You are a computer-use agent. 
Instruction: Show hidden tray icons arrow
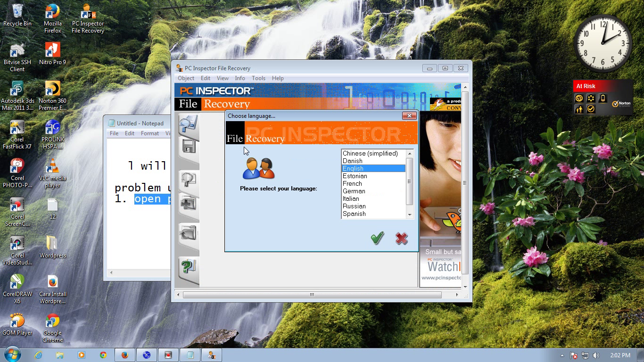tap(562, 355)
